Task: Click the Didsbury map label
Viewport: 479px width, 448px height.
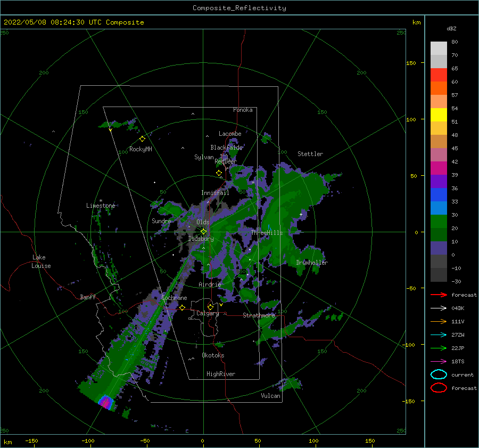Action: [201, 239]
